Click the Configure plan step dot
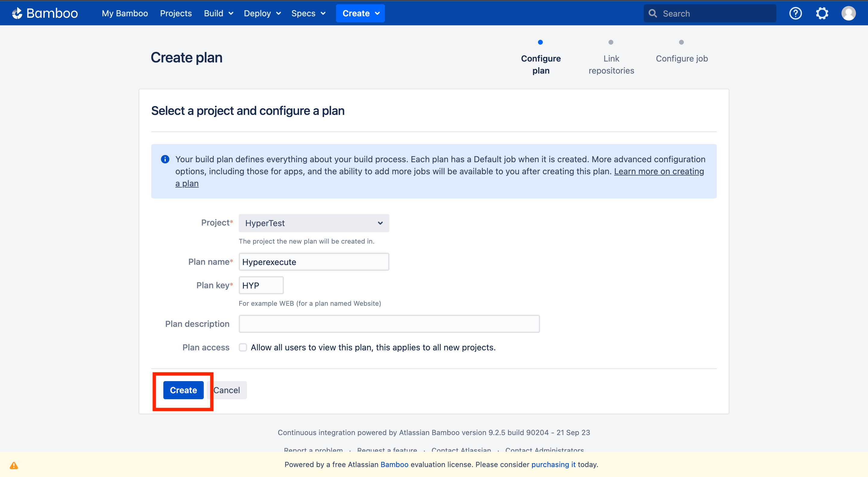Image resolution: width=868 pixels, height=477 pixels. coord(540,42)
